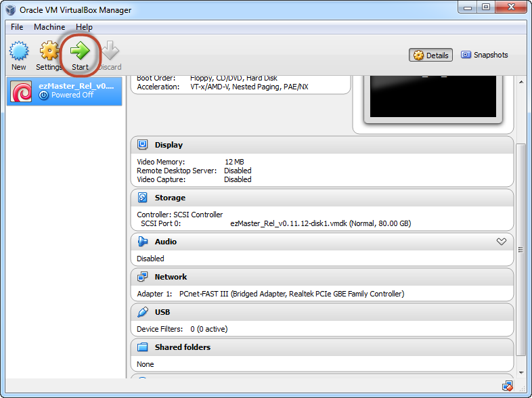Click the USB section plug icon
532x398 pixels.
point(143,312)
